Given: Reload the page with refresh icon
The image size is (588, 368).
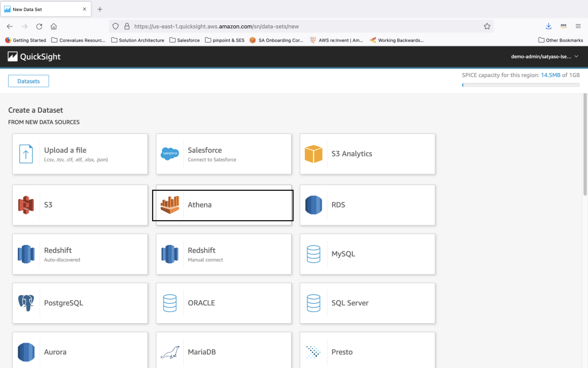Looking at the screenshot, I should tap(39, 26).
